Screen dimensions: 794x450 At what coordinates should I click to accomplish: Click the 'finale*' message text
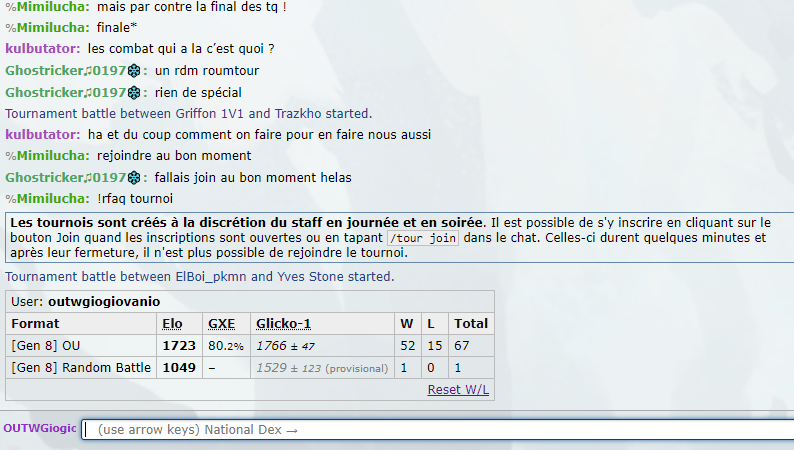point(117,27)
